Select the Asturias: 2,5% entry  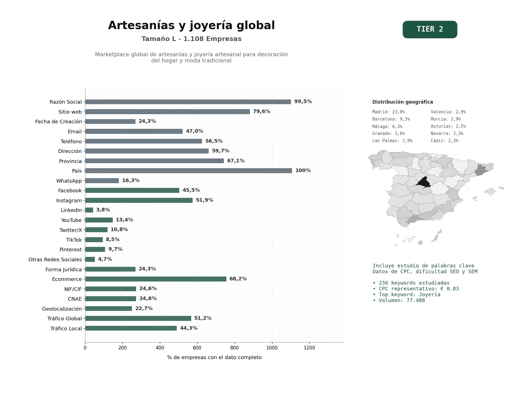[448, 126]
